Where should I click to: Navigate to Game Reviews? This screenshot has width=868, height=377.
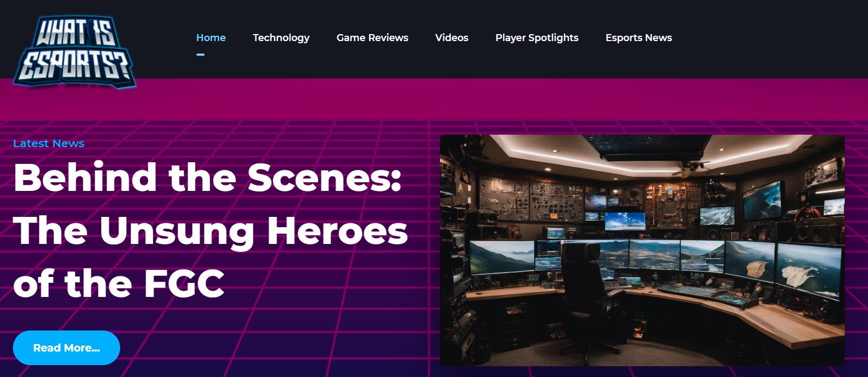pyautogui.click(x=372, y=38)
